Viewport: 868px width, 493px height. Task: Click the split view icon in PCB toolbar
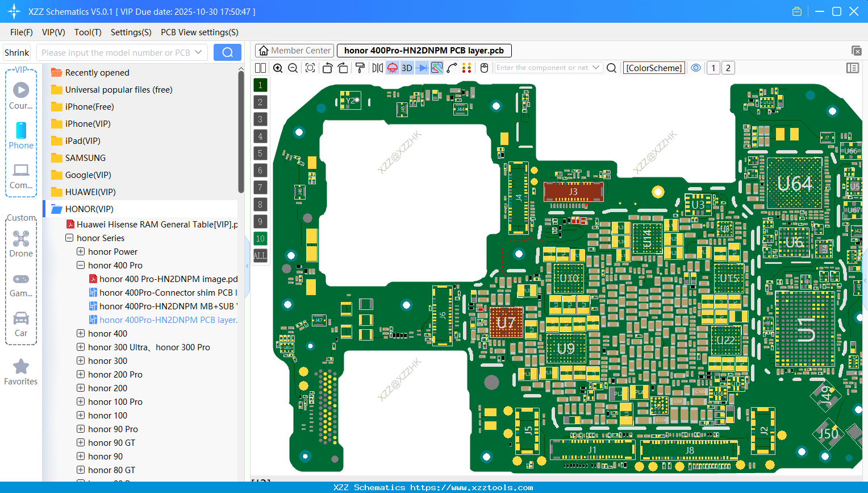pos(260,68)
